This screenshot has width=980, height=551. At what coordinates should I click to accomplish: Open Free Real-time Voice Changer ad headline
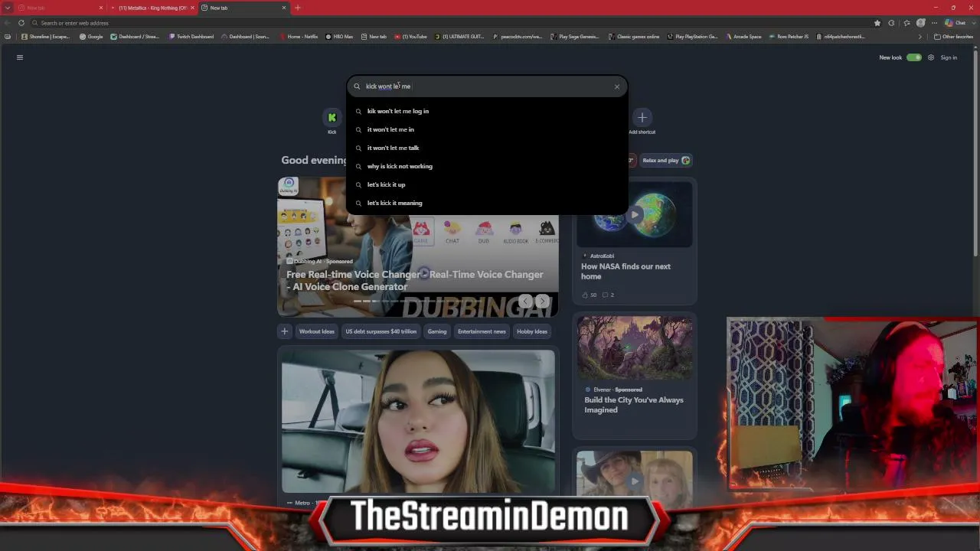pyautogui.click(x=415, y=281)
